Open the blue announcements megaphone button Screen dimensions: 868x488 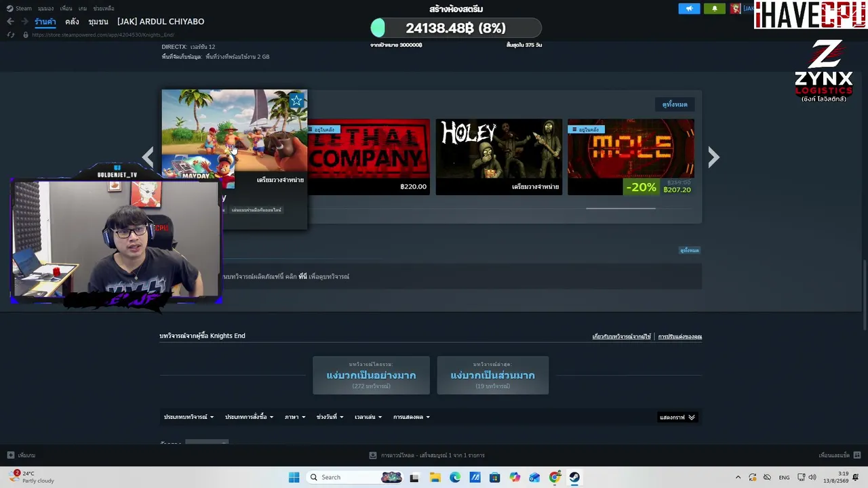[689, 9]
